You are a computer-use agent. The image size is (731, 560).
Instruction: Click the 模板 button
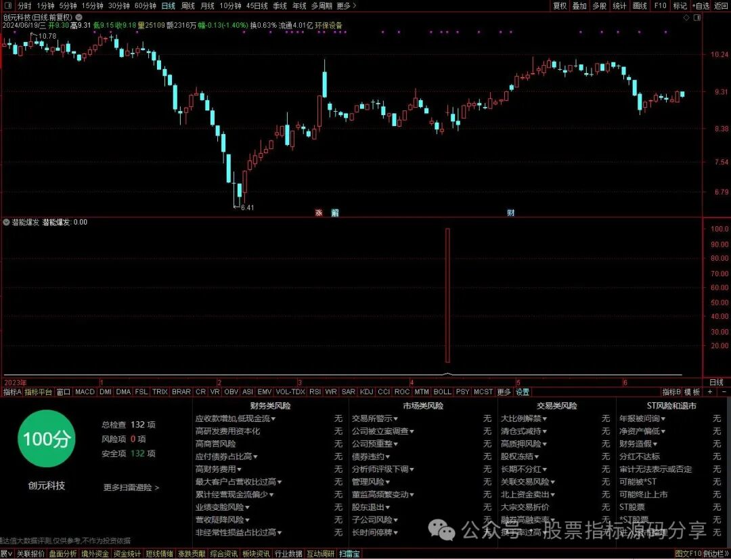click(692, 392)
